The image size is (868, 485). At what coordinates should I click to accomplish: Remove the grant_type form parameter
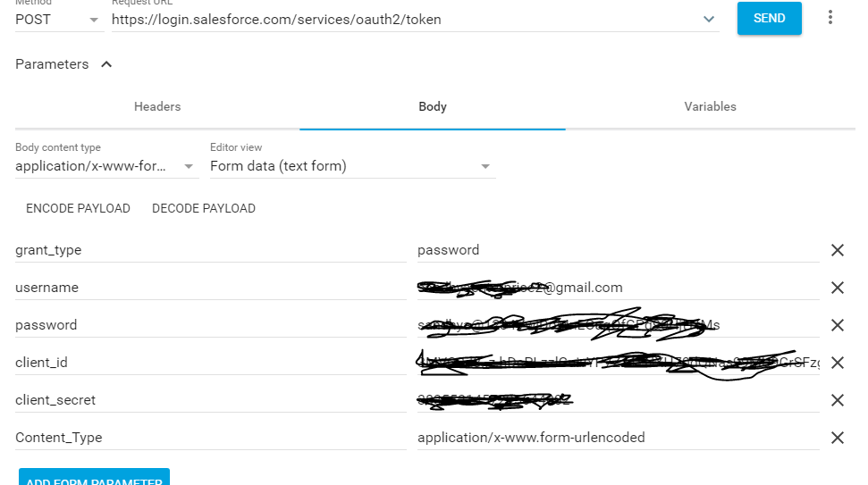coord(838,250)
